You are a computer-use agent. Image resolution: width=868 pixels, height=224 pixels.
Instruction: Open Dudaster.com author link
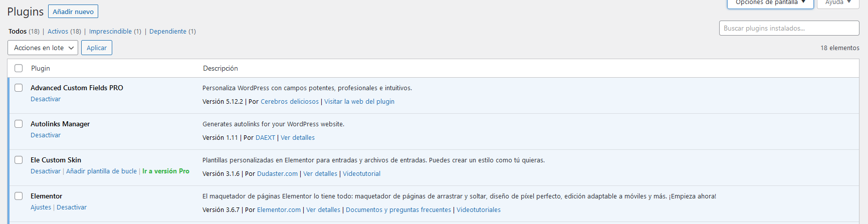(277, 173)
